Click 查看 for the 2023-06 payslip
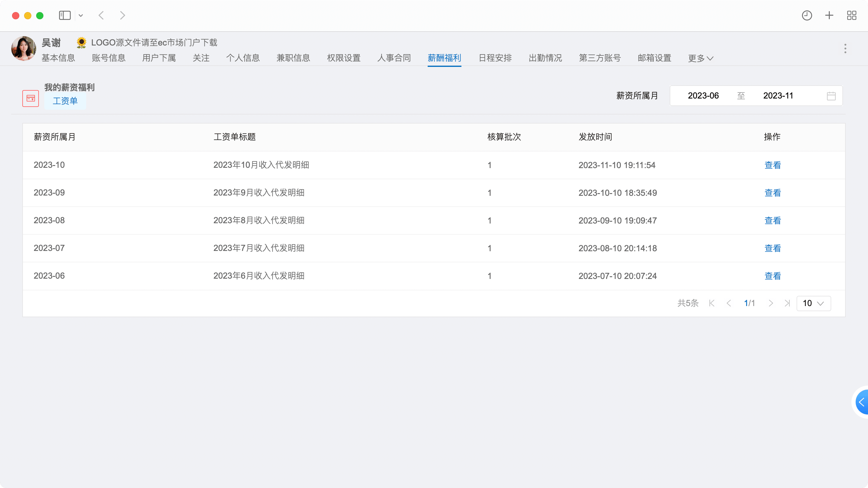 772,276
